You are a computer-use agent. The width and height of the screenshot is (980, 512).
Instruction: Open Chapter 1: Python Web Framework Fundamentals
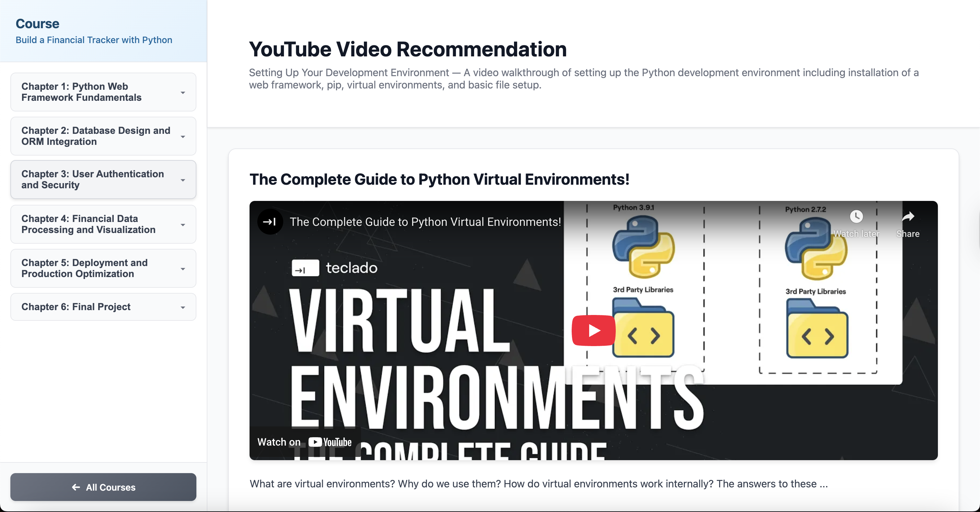81,92
